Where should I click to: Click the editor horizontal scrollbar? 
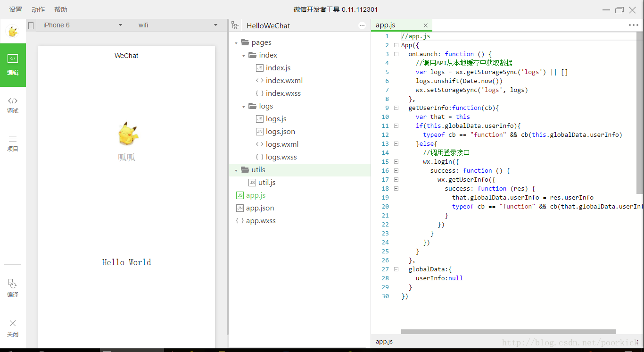click(x=509, y=332)
